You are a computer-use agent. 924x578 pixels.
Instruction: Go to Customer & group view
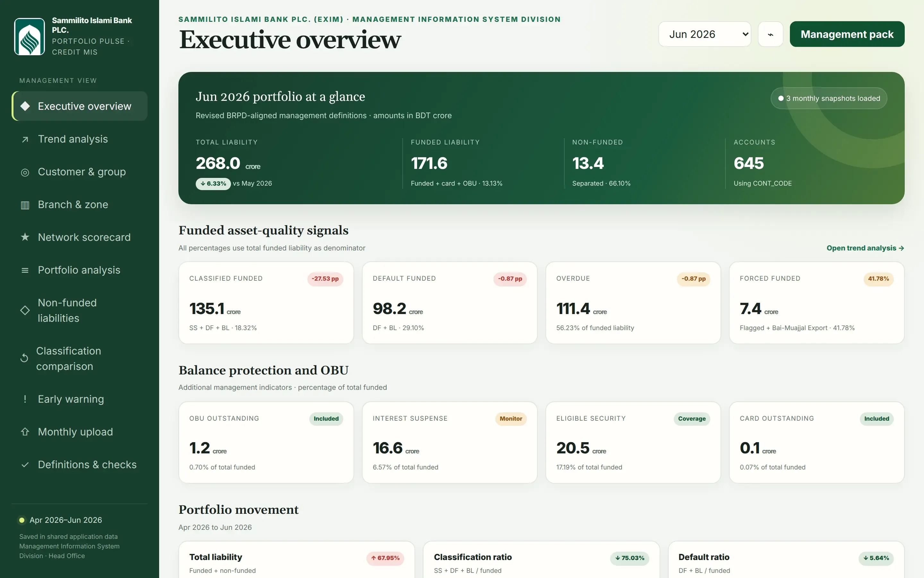(x=80, y=172)
